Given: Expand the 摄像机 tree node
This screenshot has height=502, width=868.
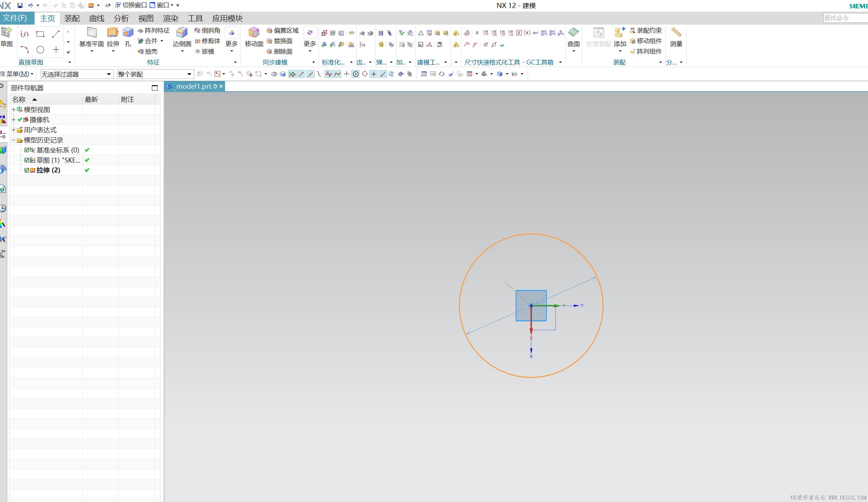Looking at the screenshot, I should point(13,120).
